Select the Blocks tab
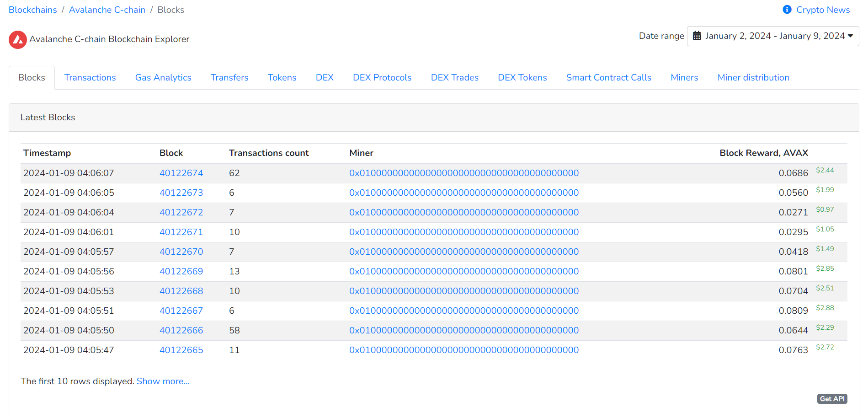Screen dimensions: 868x413 tap(32, 78)
